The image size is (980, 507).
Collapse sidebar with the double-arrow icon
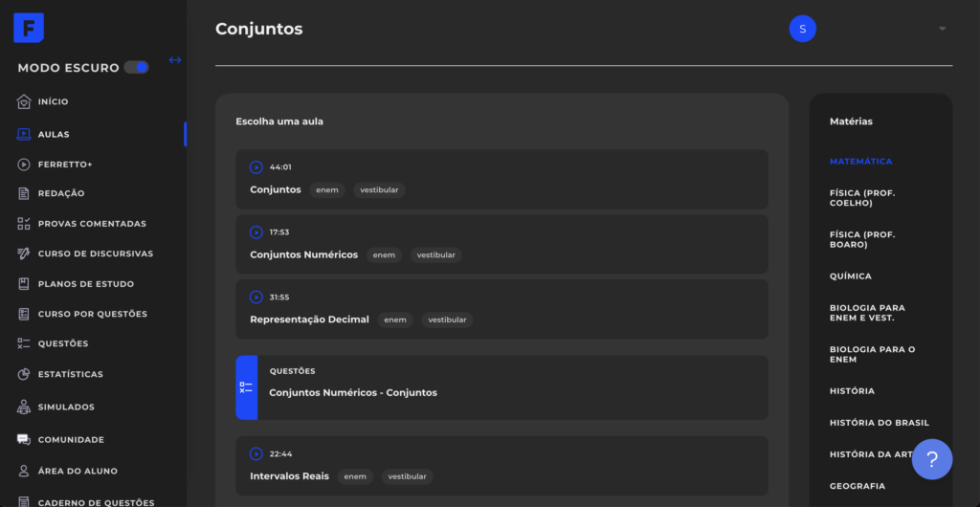[x=175, y=60]
